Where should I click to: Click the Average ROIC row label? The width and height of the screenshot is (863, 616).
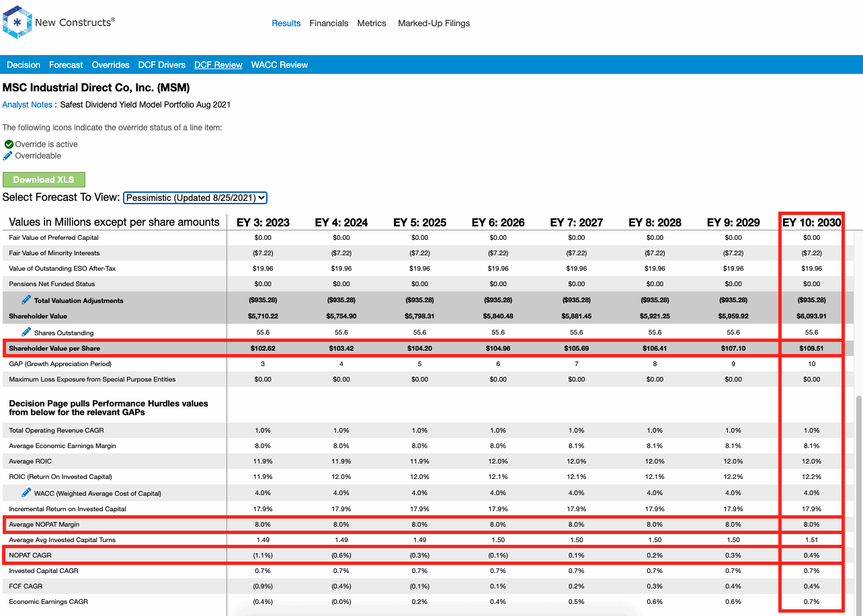(x=30, y=461)
